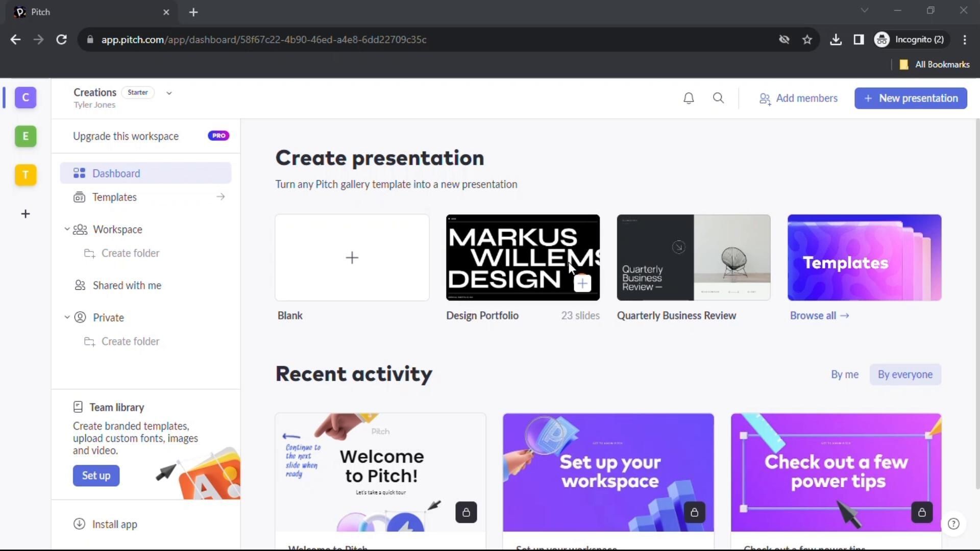Filter recent activity By me
Image resolution: width=980 pixels, height=551 pixels.
coord(844,374)
